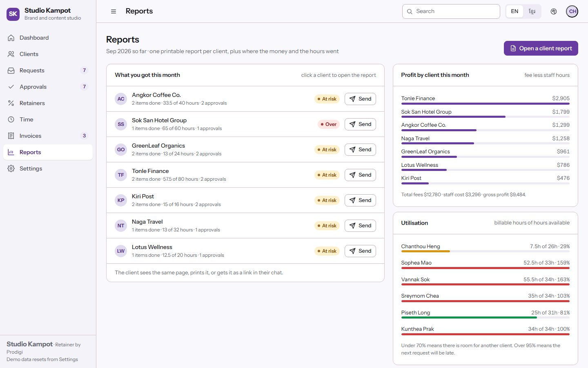
Task: Click the Invoices document icon
Action: click(11, 136)
